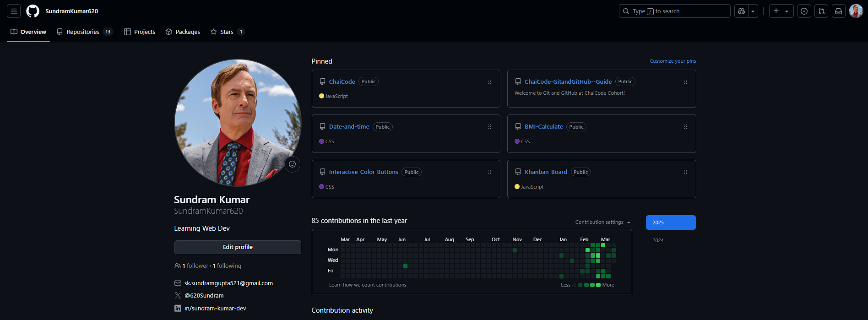
Task: Open Contribution settings dropdown
Action: coord(602,222)
